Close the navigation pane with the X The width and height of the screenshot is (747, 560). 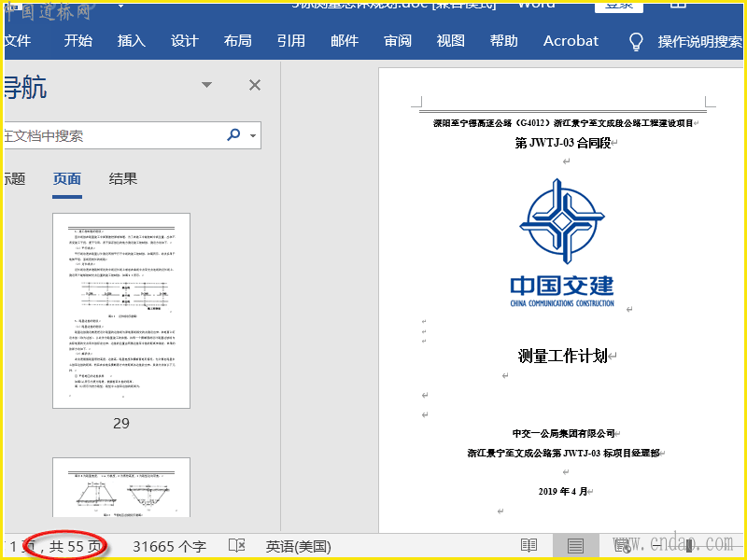pyautogui.click(x=255, y=85)
